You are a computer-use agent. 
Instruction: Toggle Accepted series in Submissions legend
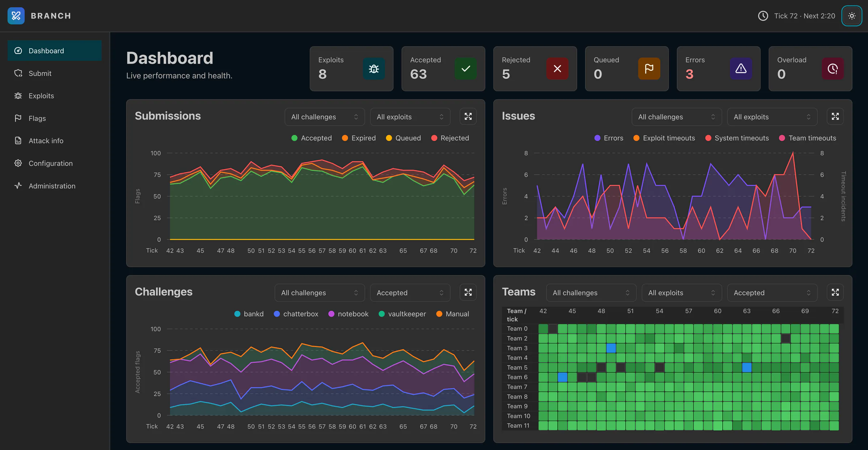click(x=311, y=138)
